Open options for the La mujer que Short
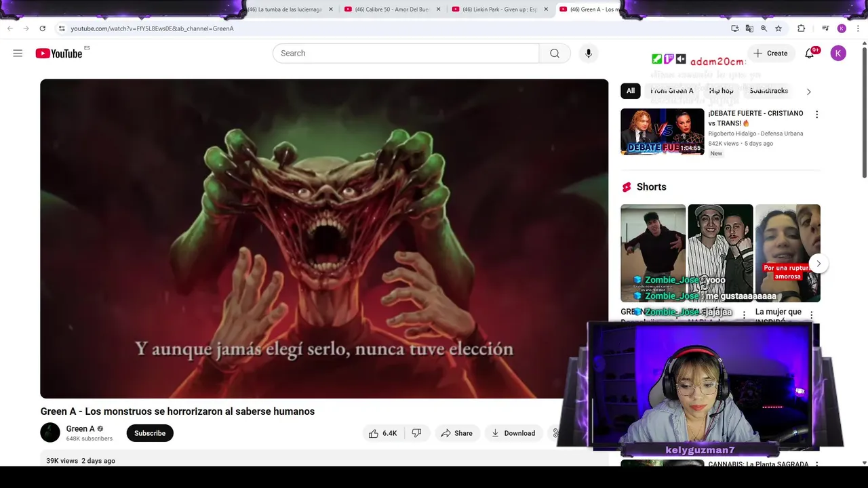The height and width of the screenshot is (488, 868). pos(811,315)
